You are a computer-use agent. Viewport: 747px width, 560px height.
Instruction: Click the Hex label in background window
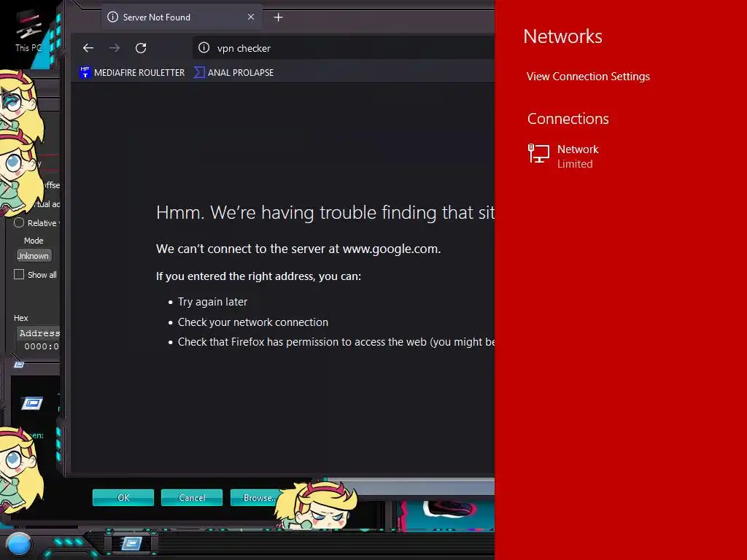click(21, 318)
